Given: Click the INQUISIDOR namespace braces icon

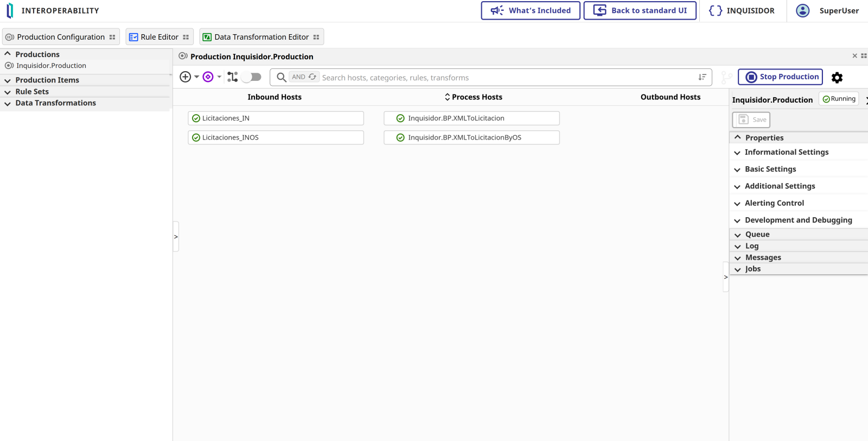Looking at the screenshot, I should coord(716,11).
